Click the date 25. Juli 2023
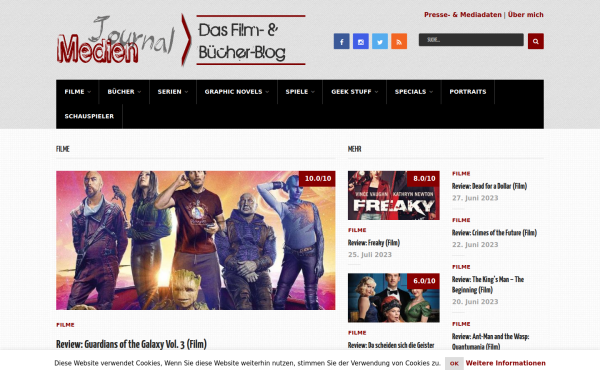Viewport: 600px width, 375px height. click(x=370, y=255)
